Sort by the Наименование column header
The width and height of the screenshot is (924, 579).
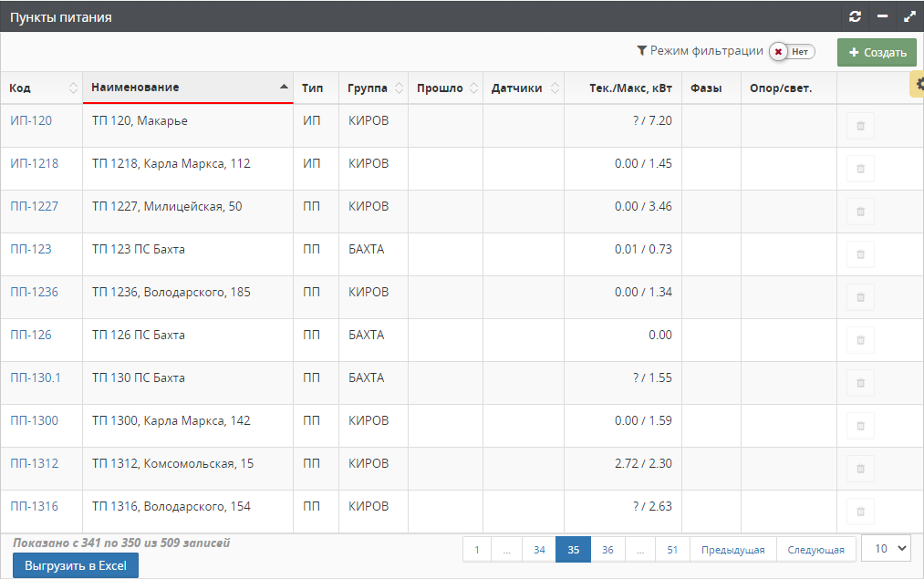(x=187, y=88)
